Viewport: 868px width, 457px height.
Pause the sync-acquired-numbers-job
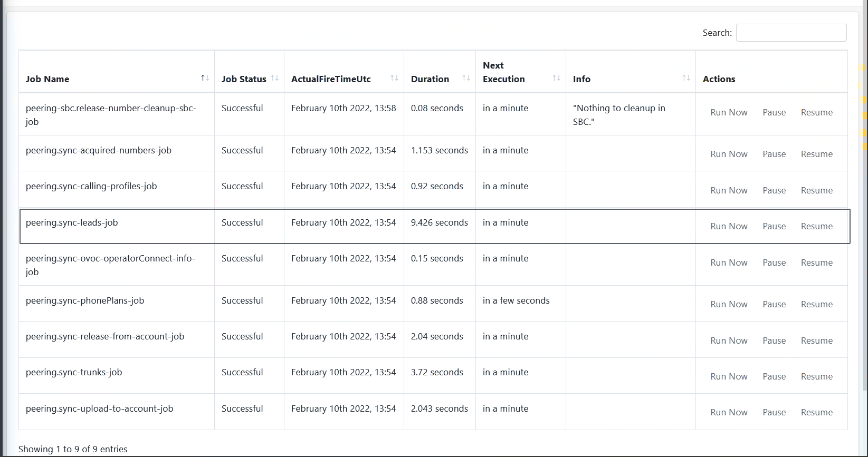[x=774, y=154]
